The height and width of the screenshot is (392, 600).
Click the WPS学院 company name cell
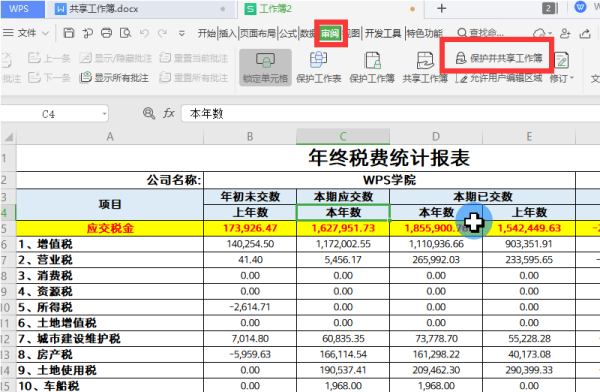[x=389, y=180]
